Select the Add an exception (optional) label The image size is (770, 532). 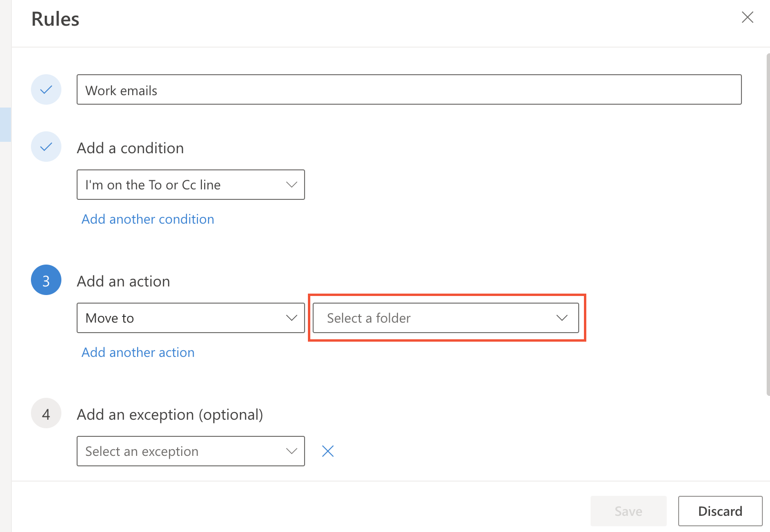click(x=170, y=414)
